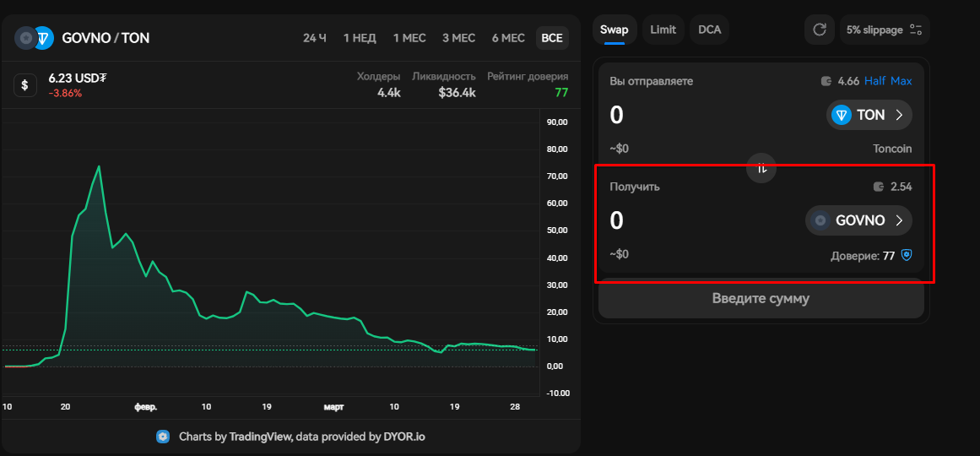Open the TON token selector

869,115
